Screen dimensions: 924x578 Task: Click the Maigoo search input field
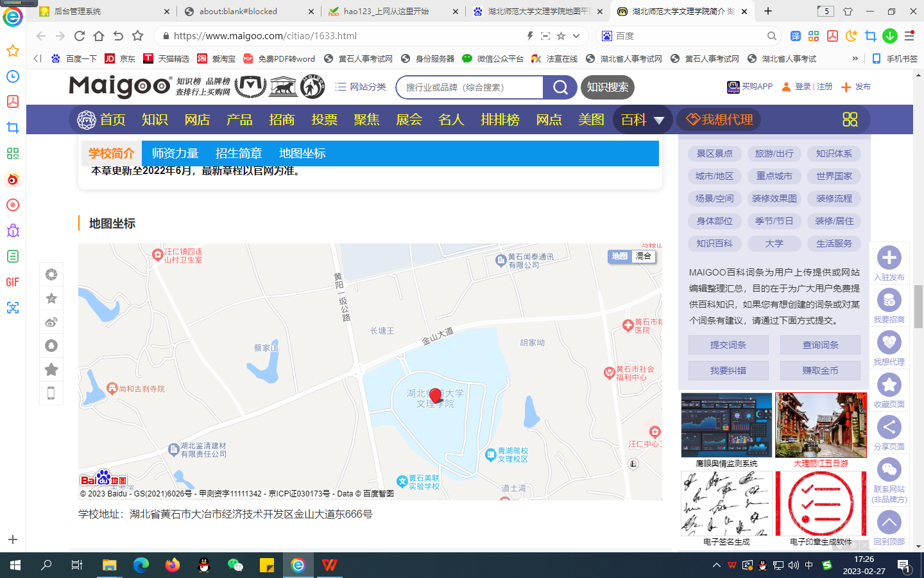pos(470,87)
